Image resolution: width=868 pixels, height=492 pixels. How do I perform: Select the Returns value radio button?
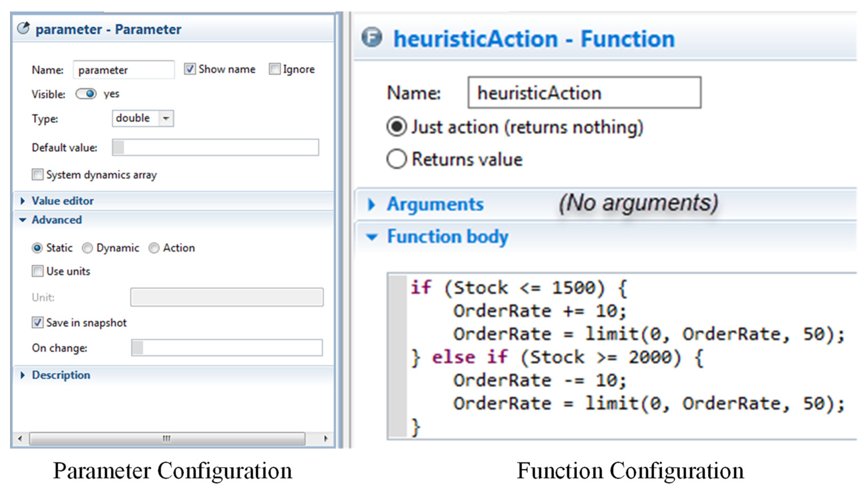(396, 159)
